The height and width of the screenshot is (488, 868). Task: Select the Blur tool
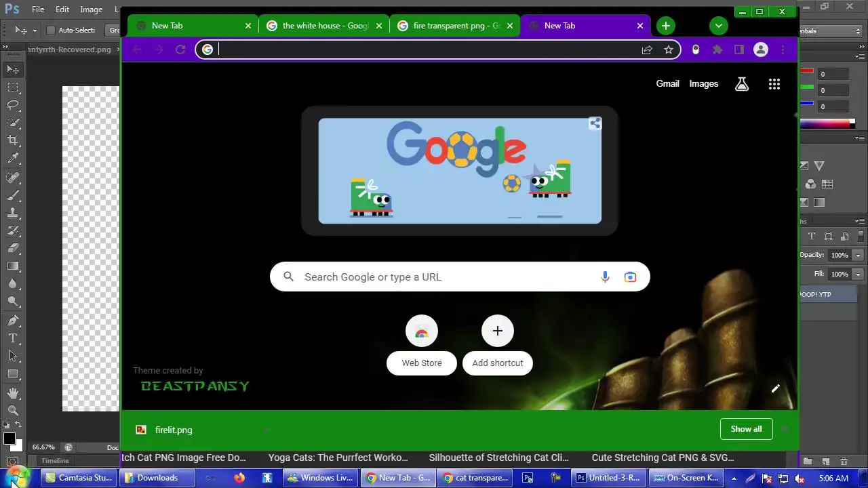point(13,284)
